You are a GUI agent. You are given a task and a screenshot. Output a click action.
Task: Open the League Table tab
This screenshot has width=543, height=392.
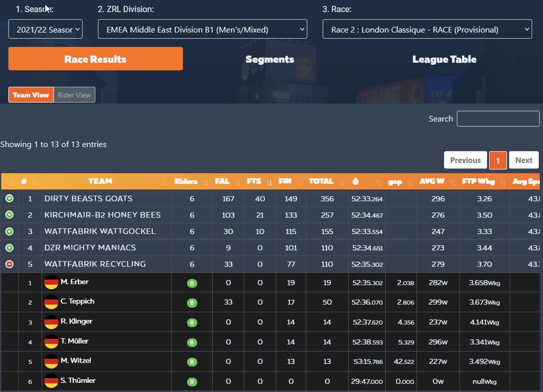point(444,59)
